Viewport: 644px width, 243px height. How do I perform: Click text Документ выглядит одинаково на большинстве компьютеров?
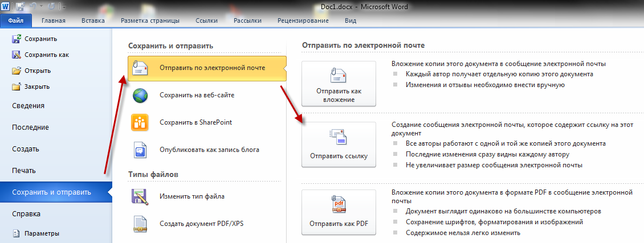coord(503,212)
